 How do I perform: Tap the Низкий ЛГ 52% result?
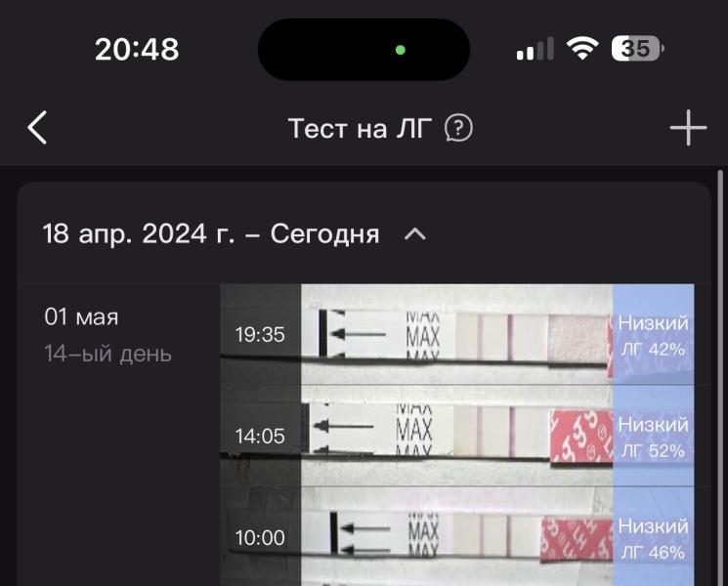pyautogui.click(x=654, y=437)
